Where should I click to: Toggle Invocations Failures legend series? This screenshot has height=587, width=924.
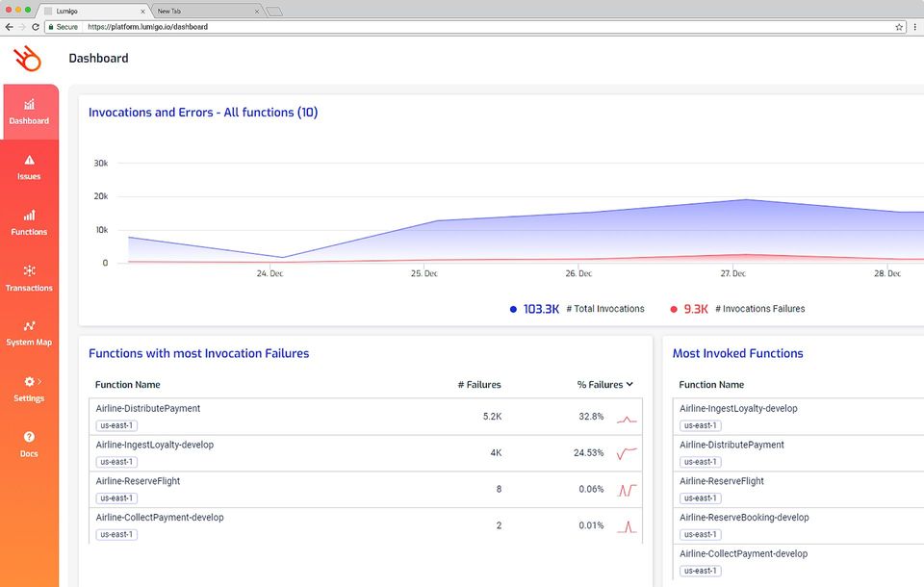pos(737,309)
